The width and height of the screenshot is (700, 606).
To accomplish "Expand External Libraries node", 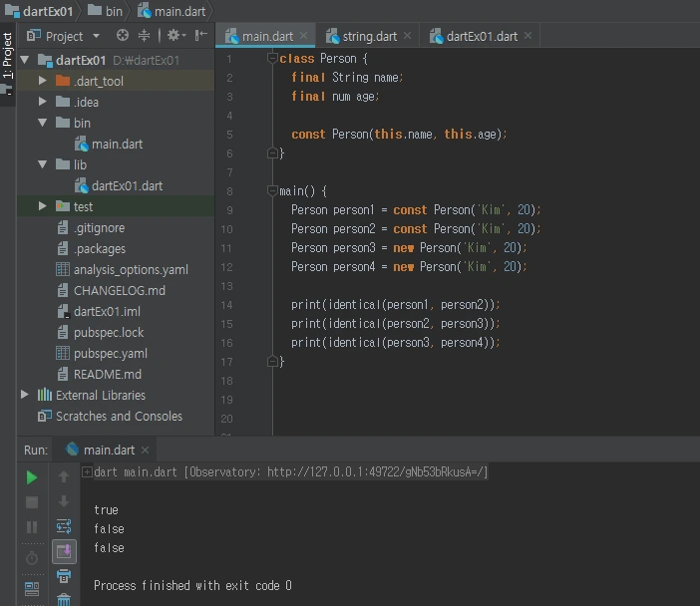I will 25,395.
